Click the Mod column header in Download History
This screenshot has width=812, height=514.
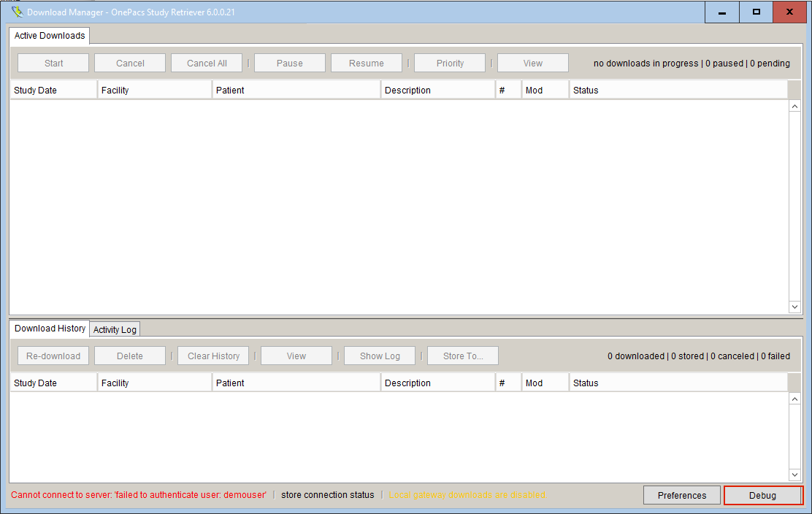coord(545,383)
